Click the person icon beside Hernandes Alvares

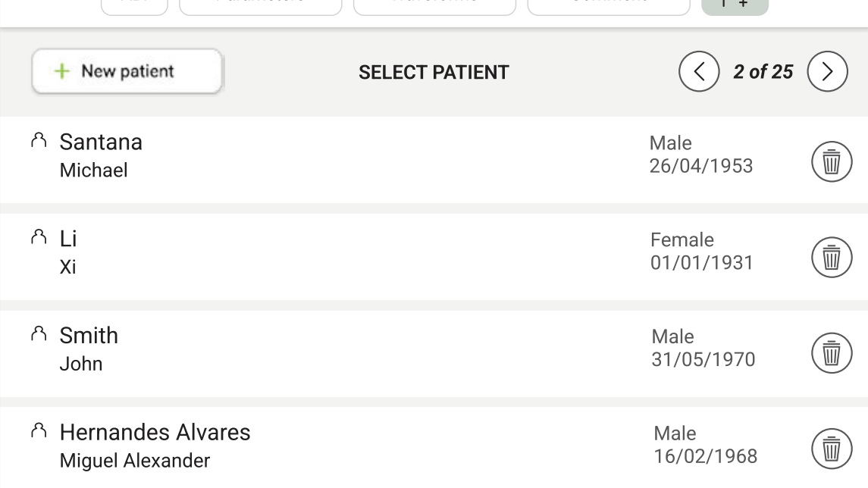point(37,430)
